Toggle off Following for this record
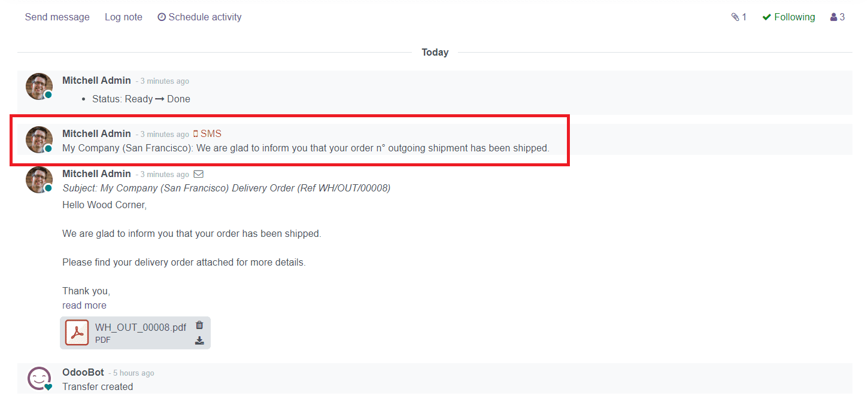Viewport: 868px width, 396px height. tap(788, 17)
